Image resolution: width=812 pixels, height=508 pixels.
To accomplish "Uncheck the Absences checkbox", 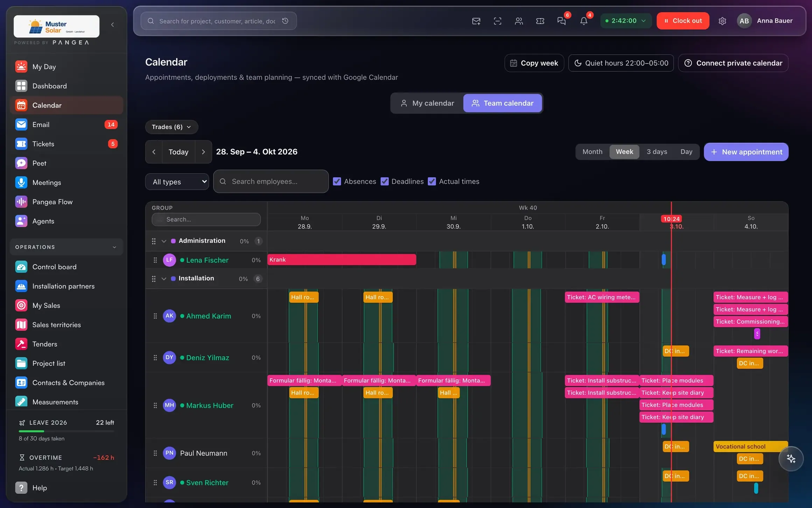I will point(337,181).
